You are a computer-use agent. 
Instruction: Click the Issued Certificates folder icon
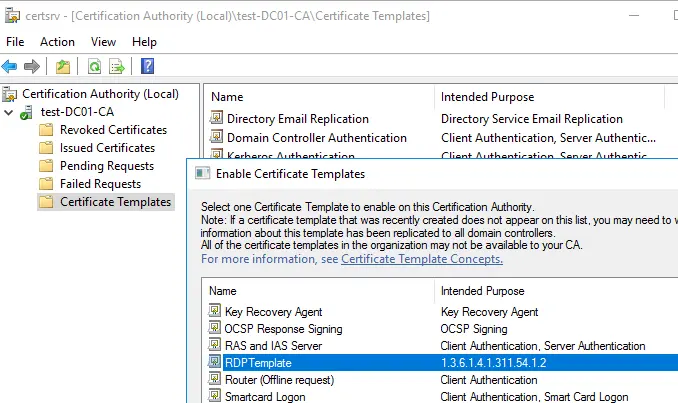click(46, 148)
